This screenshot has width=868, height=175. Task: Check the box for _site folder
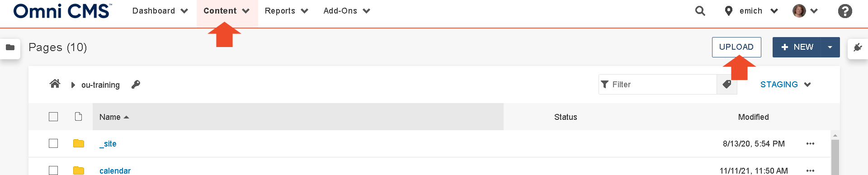[x=53, y=143]
